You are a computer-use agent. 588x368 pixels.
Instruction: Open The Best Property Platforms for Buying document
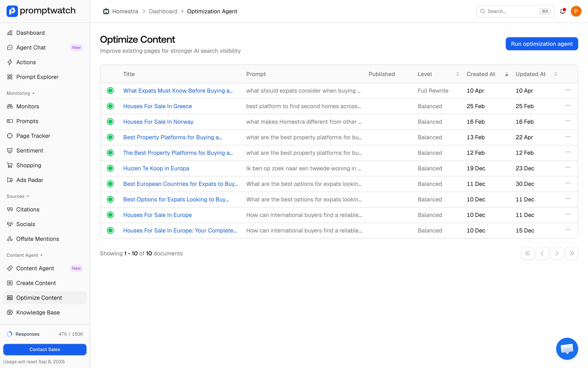[178, 153]
